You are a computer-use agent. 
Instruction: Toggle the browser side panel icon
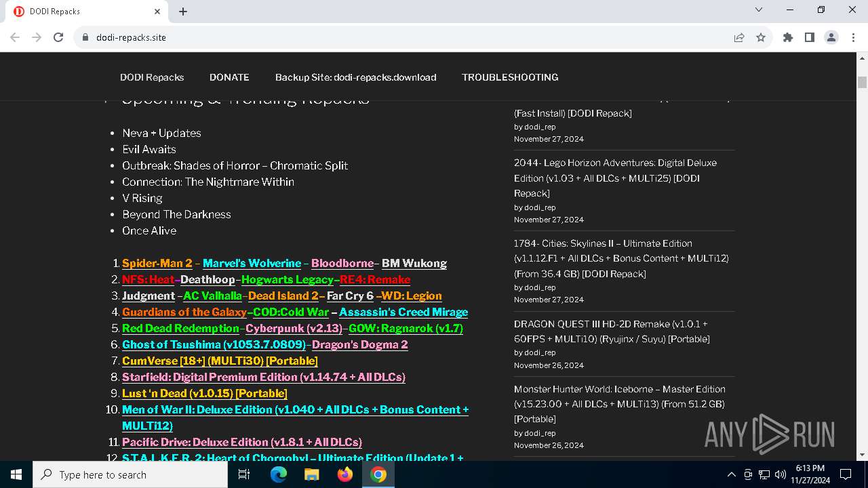tap(810, 37)
